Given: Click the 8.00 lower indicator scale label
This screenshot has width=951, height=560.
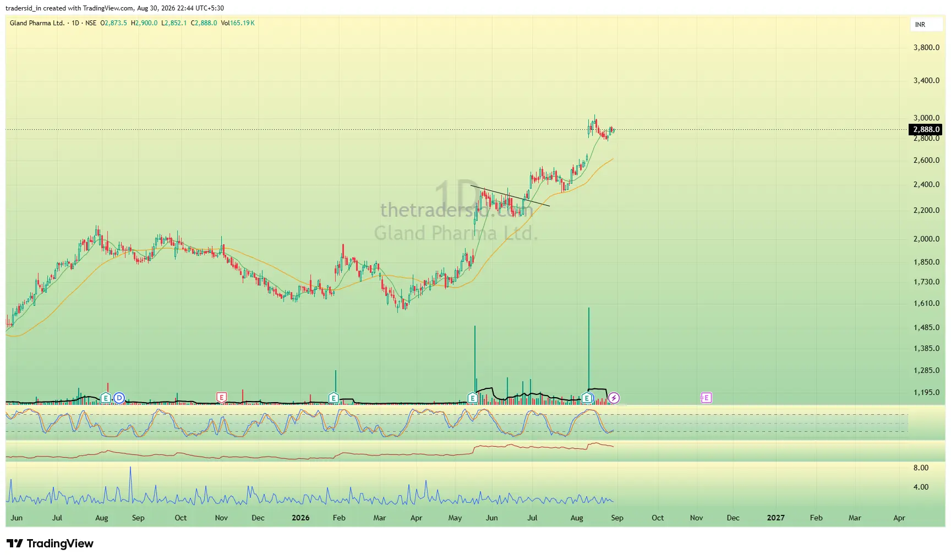Looking at the screenshot, I should pyautogui.click(x=921, y=468).
